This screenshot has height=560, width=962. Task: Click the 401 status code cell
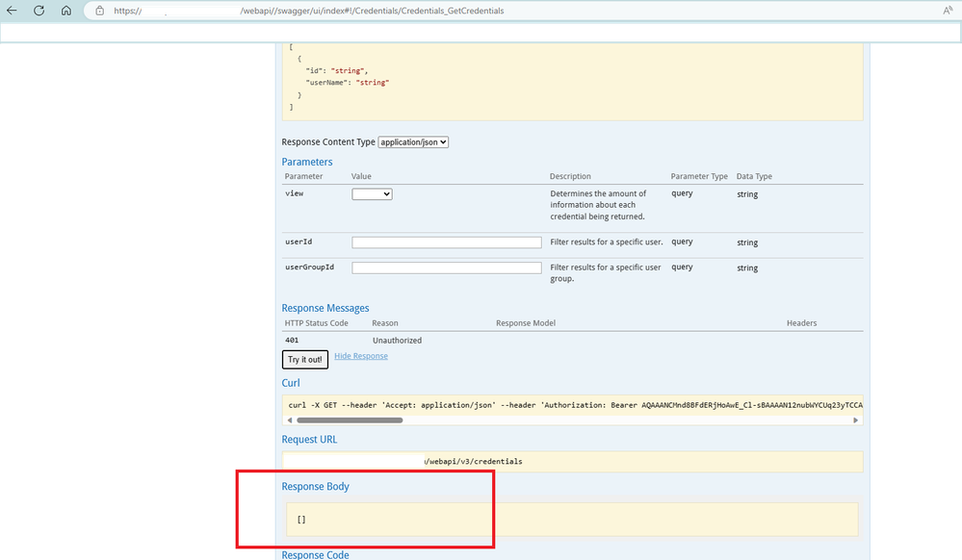click(292, 340)
